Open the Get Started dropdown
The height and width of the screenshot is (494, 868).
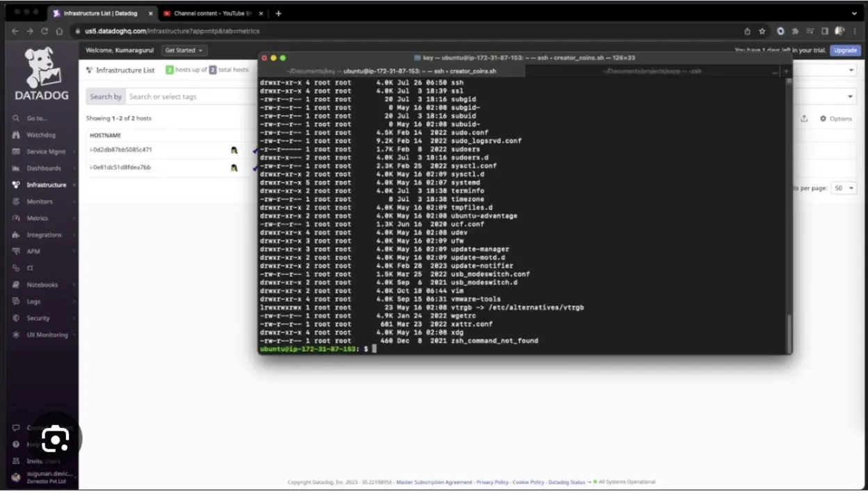[184, 50]
